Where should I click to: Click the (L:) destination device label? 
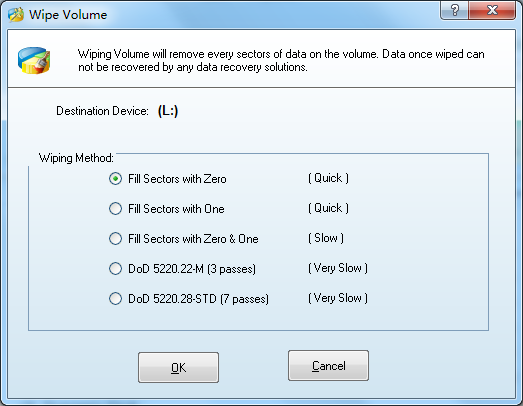(x=168, y=111)
